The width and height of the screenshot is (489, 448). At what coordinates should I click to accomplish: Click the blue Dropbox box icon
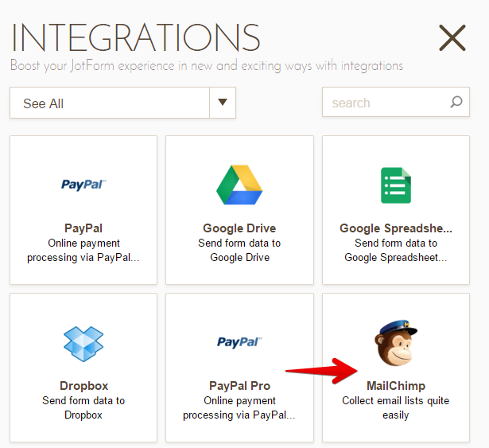tap(83, 342)
